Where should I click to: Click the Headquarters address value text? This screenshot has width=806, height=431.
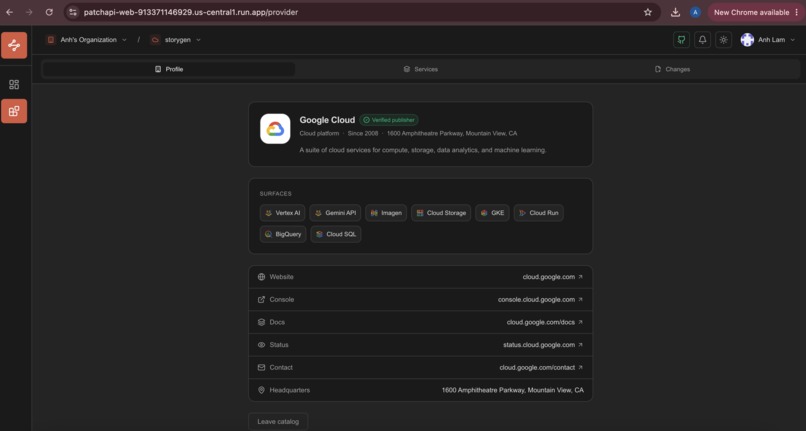point(512,390)
